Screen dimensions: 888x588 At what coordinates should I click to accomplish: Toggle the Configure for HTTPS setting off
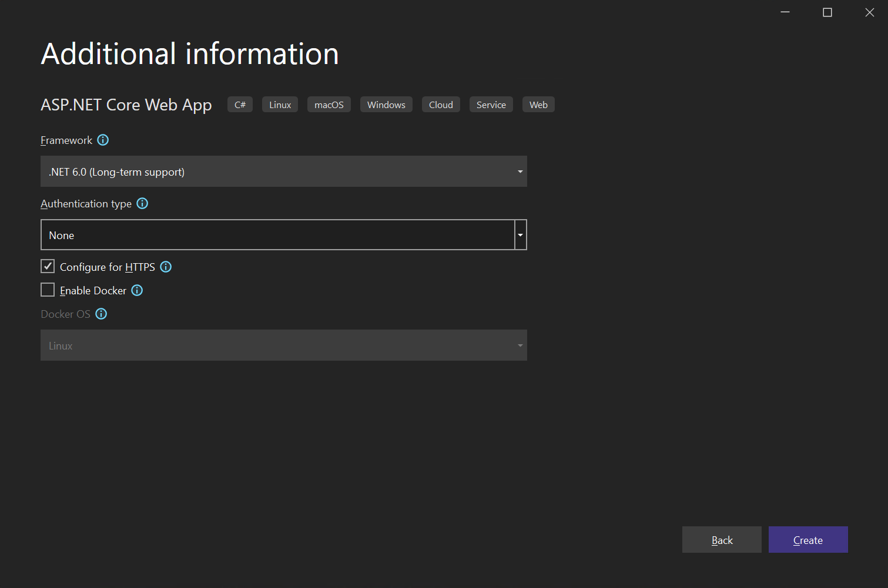point(48,266)
